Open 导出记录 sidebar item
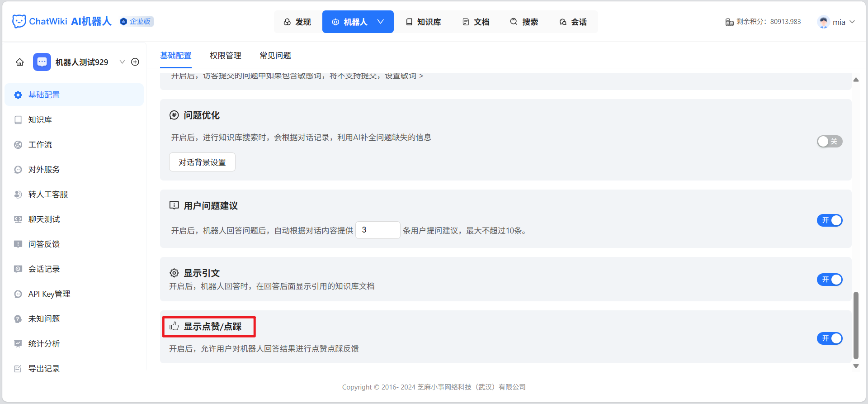Screen dimensions: 868x404 (74, 368)
